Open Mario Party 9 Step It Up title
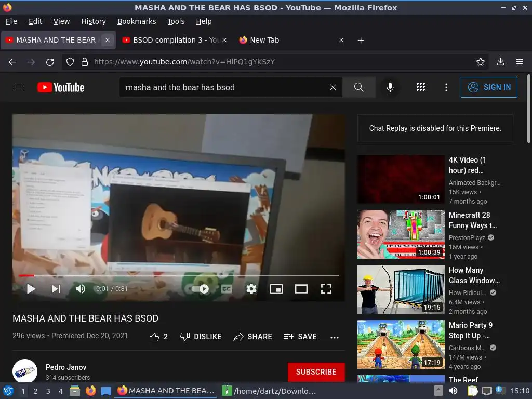 (470, 330)
